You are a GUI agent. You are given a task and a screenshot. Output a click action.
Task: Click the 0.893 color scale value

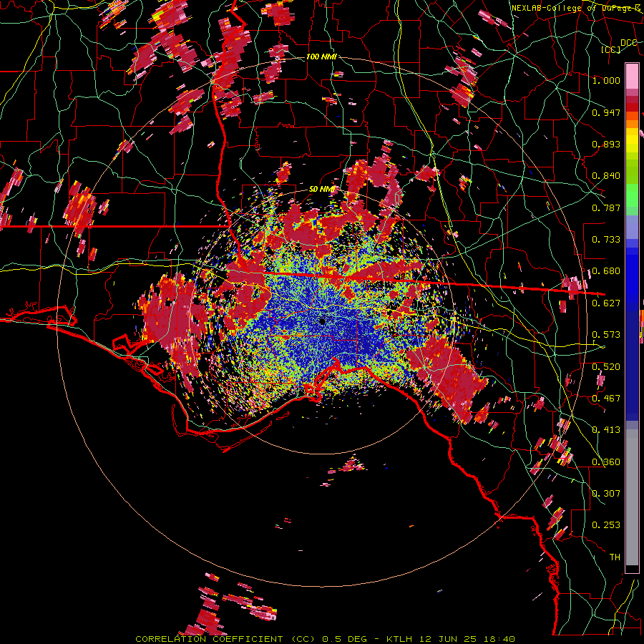coord(606,144)
